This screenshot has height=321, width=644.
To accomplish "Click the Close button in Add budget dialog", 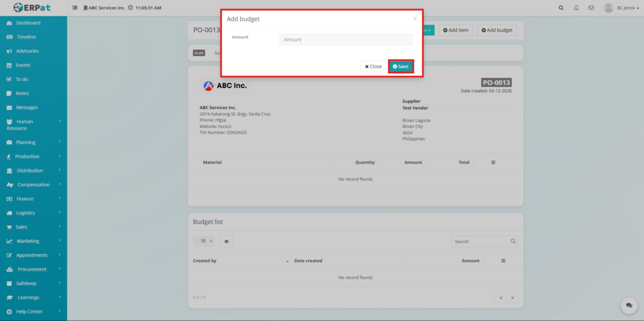I will point(374,66).
